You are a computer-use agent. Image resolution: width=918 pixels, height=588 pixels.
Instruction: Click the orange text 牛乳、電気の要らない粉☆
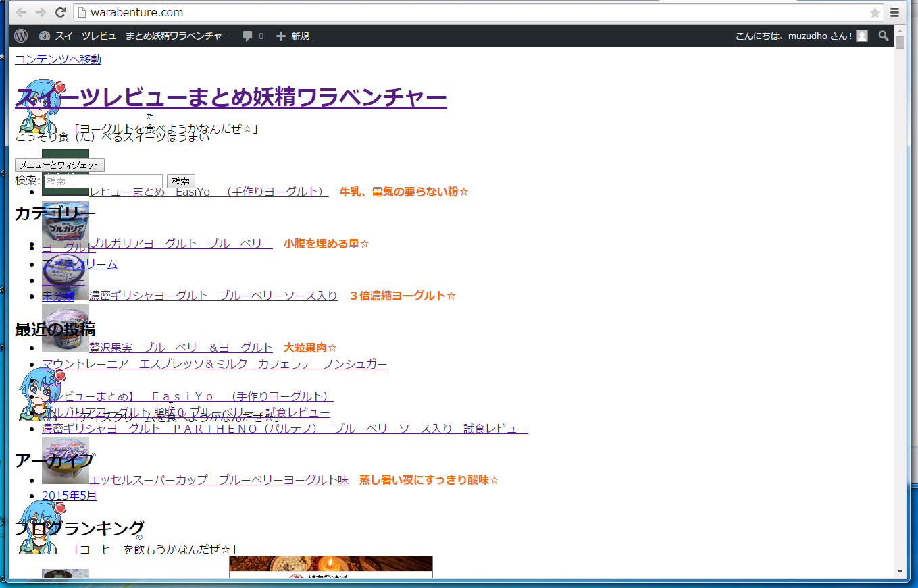[404, 192]
